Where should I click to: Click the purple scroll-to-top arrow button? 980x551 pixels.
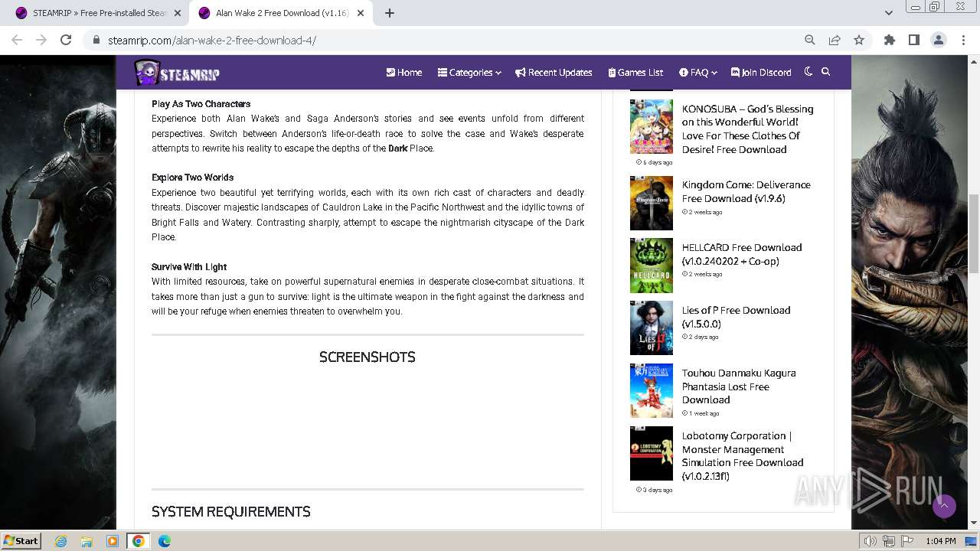coord(944,506)
